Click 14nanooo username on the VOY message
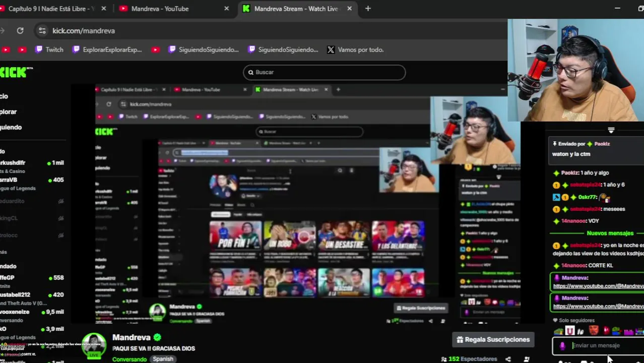The height and width of the screenshot is (363, 644). (574, 221)
